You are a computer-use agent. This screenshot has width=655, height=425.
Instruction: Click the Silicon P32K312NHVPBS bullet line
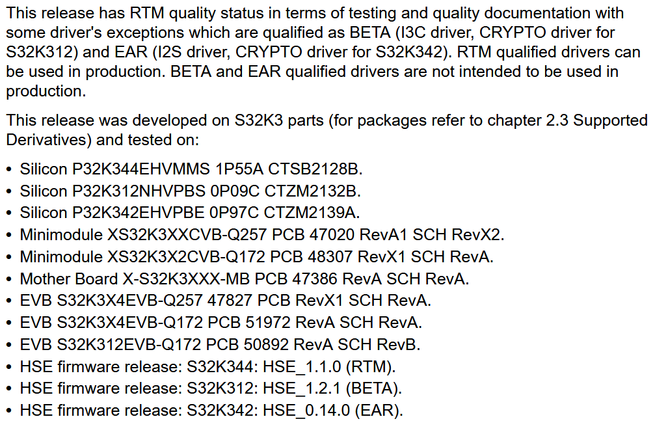click(x=190, y=190)
